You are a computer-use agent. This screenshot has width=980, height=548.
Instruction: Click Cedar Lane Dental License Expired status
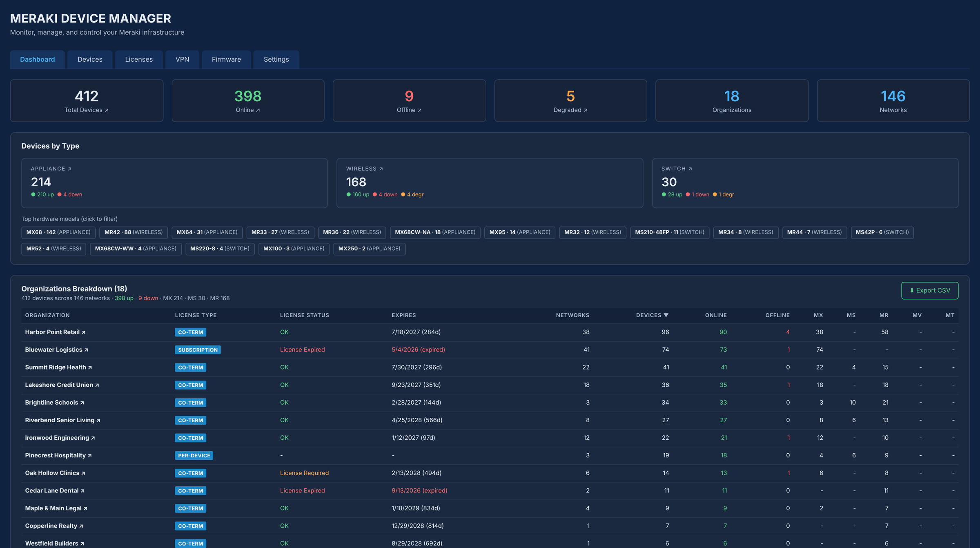tap(303, 490)
